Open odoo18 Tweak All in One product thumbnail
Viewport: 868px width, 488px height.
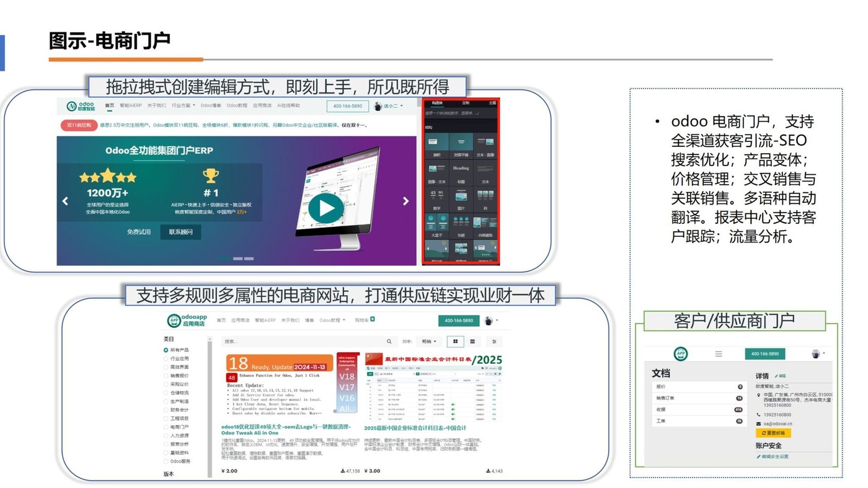pyautogui.click(x=290, y=384)
